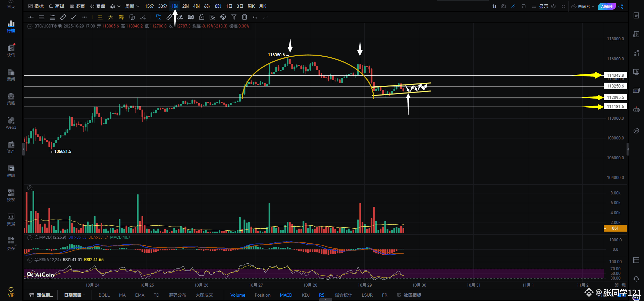This screenshot has height=301, width=644.
Task: Open the 日期范围 date range dropdown
Action: click(x=74, y=295)
